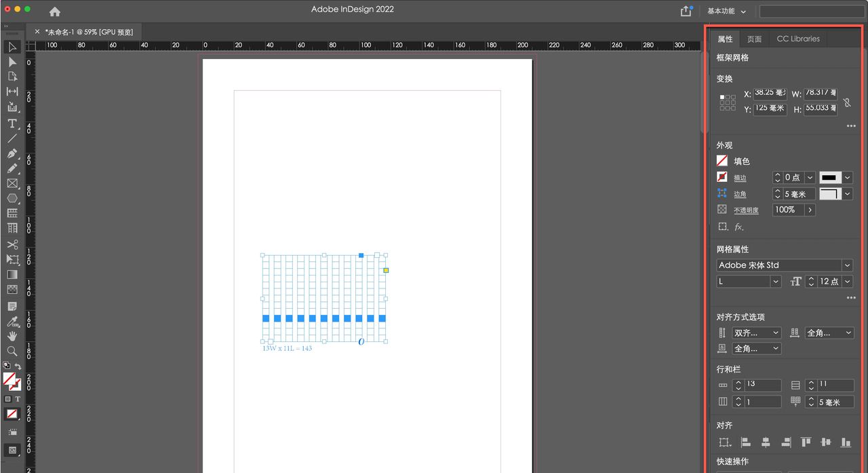
Task: Click 填色 fill color swatch
Action: [x=722, y=161]
